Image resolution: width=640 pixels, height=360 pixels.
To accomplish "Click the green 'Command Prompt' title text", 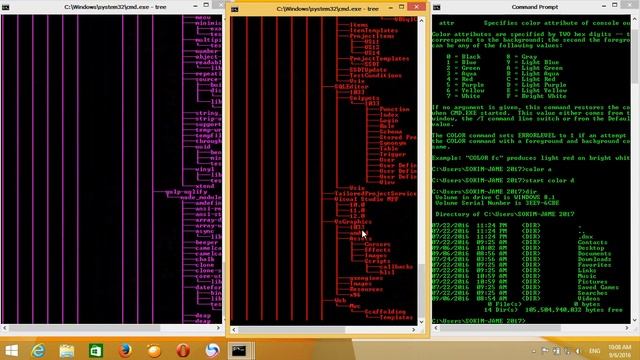I will tap(535, 7).
